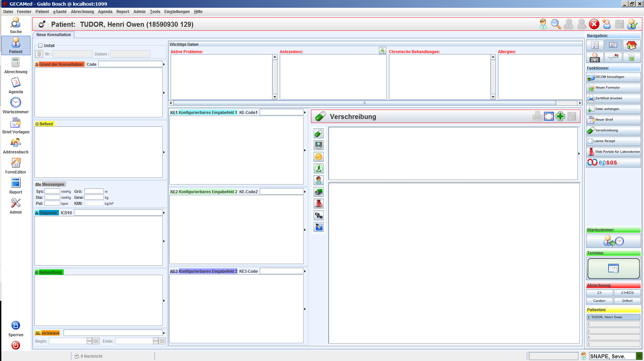Click the ambulance transport prescription icon

319,192
